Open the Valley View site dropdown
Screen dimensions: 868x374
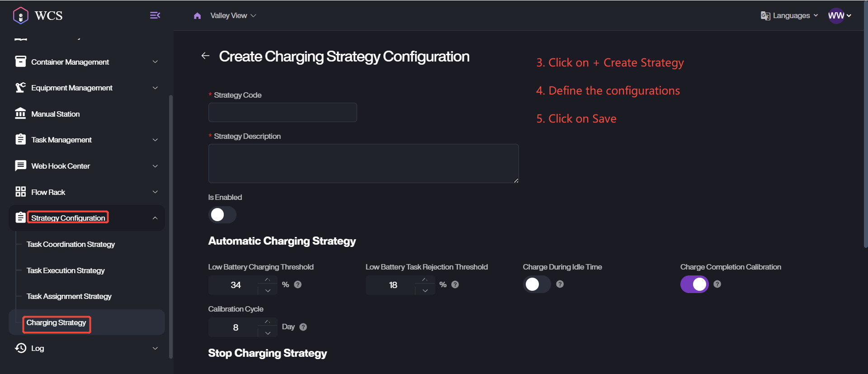233,16
